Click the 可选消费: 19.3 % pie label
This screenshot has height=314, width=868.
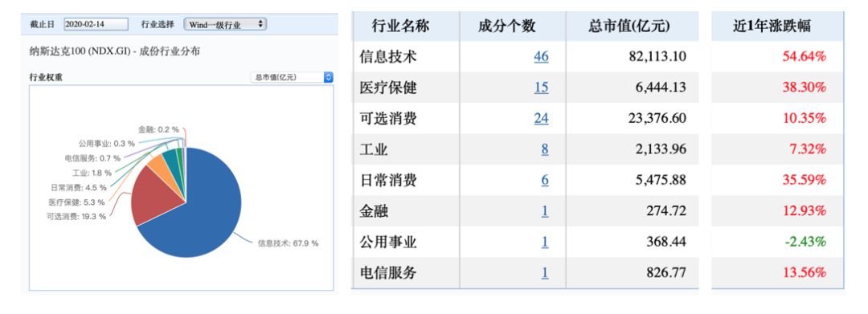[x=76, y=216]
